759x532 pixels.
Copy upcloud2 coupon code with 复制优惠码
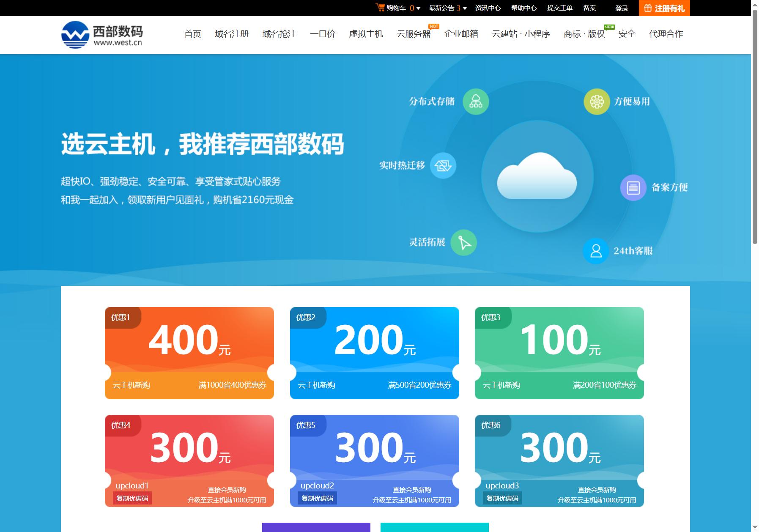(x=317, y=498)
